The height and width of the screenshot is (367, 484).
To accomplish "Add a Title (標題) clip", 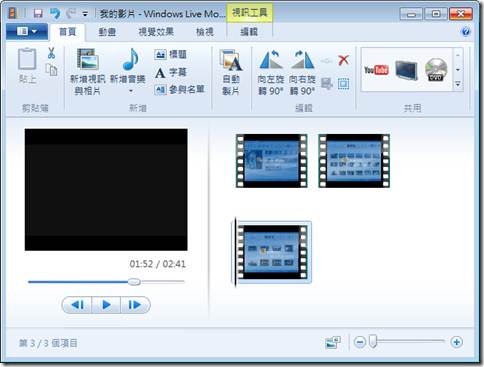I will tap(171, 54).
